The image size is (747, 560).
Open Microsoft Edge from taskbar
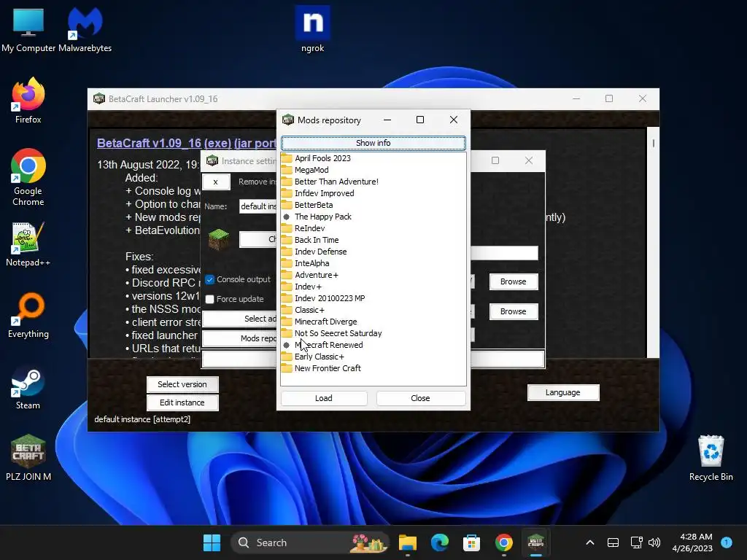coord(440,542)
